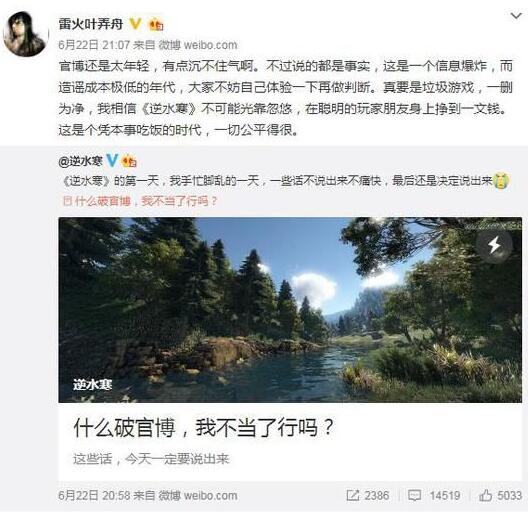Click the 逆水寒 watermark label on the image
The height and width of the screenshot is (512, 528).
click(x=93, y=384)
